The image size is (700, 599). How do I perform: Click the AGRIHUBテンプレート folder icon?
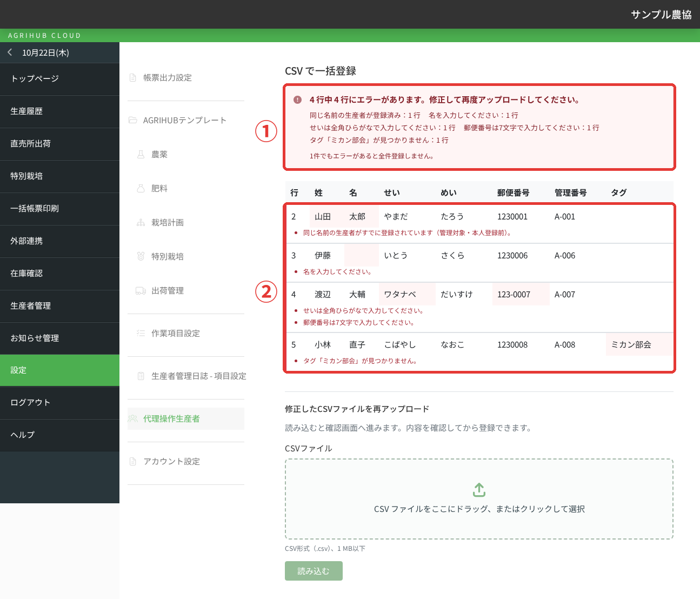click(x=133, y=120)
